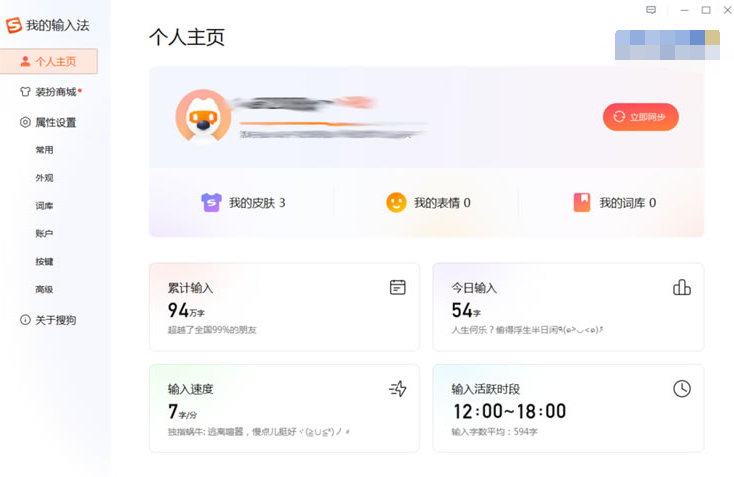Click the thumbs-up icon in 今日输入 card
This screenshot has width=734, height=477.
click(682, 287)
